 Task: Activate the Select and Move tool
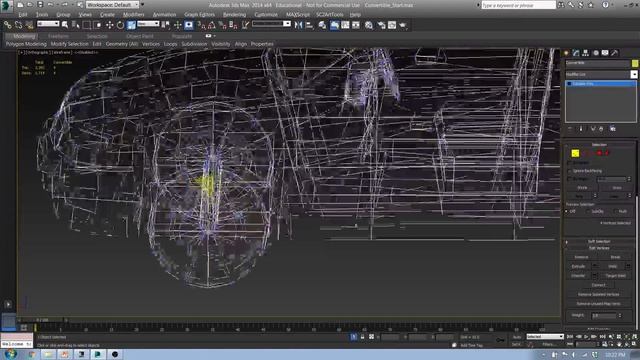[109, 25]
